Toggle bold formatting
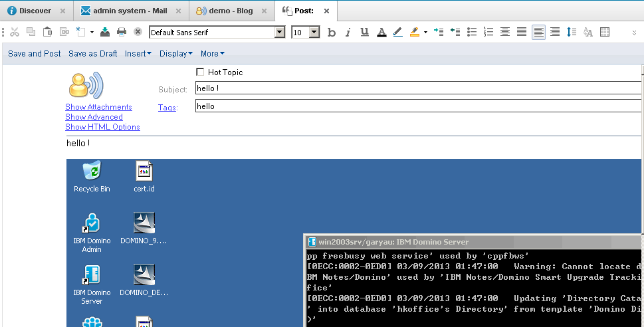 [332, 33]
